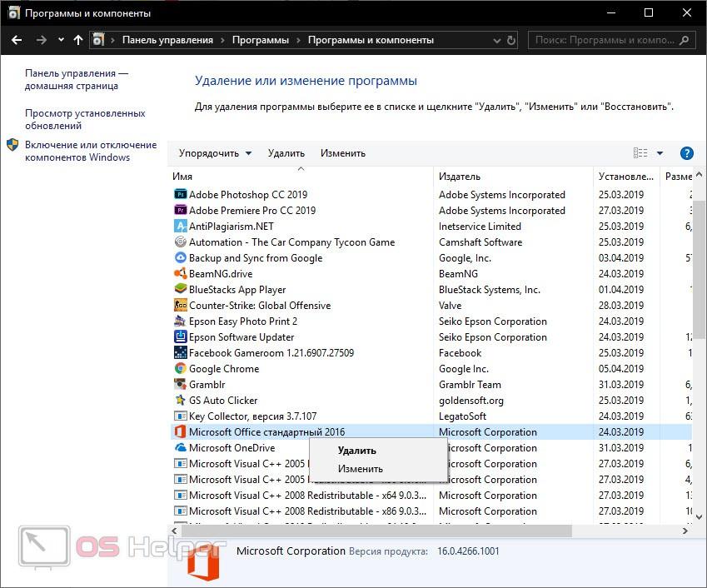The height and width of the screenshot is (588, 707).
Task: Select the BlueStacks App Player entry
Action: (x=431, y=289)
